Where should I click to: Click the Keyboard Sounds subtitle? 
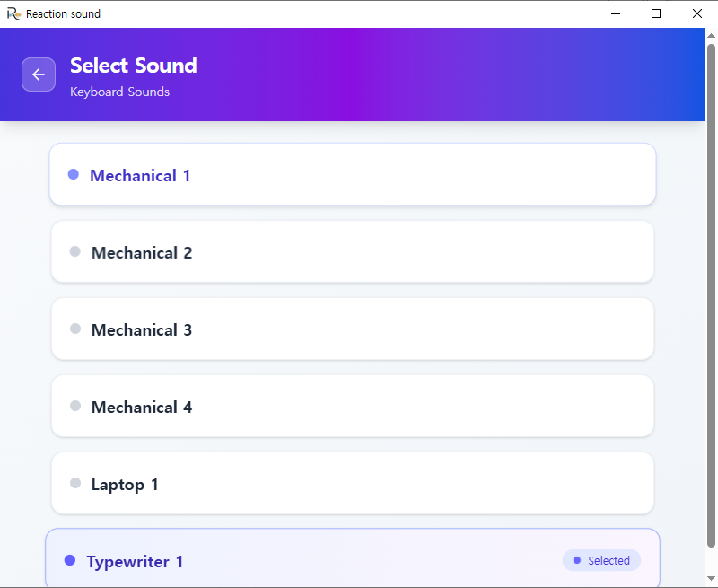coord(119,92)
